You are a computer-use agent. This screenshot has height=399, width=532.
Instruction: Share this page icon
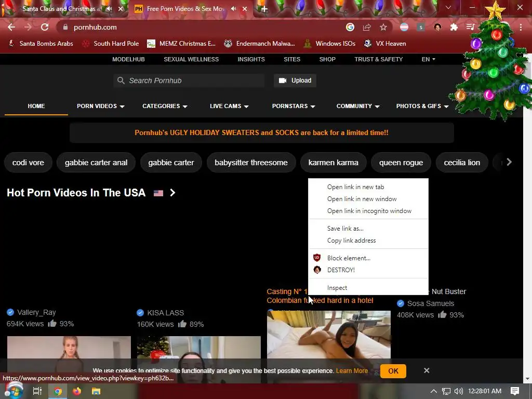pyautogui.click(x=367, y=27)
